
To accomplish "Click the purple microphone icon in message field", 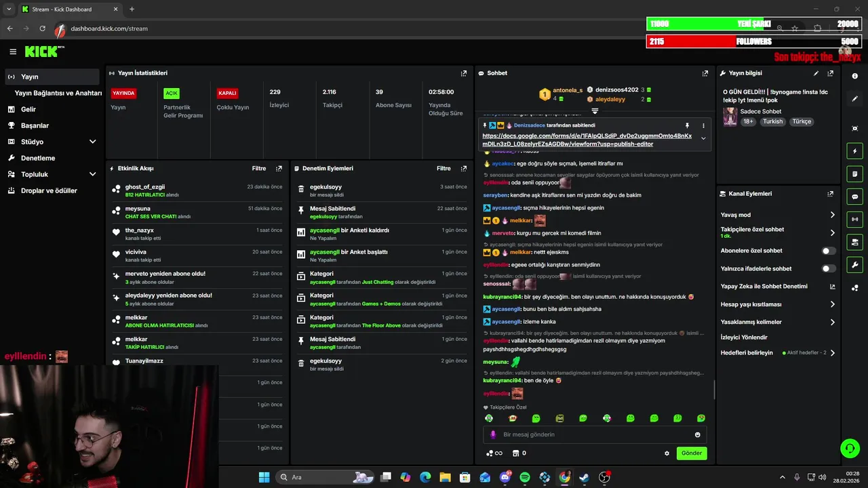I will coord(493,434).
